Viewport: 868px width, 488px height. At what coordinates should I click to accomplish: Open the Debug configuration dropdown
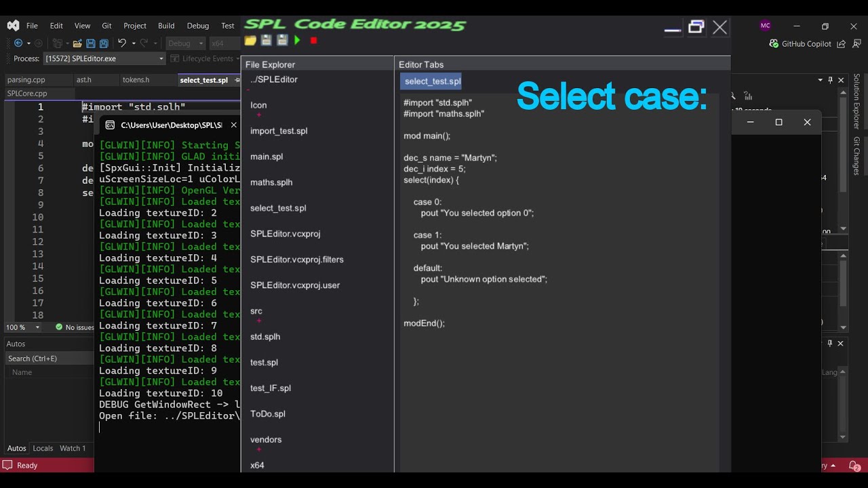[186, 43]
